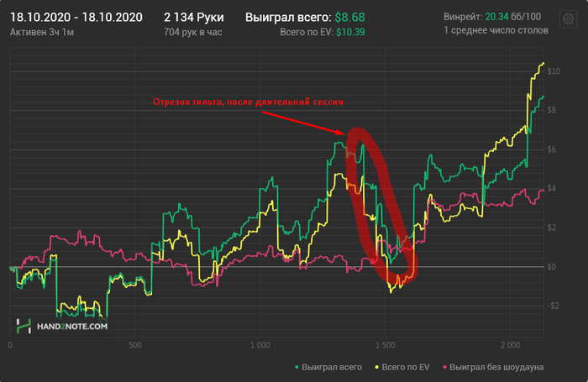The width and height of the screenshot is (588, 382).
Task: Click the 0 x-axis label
Action: coord(10,345)
